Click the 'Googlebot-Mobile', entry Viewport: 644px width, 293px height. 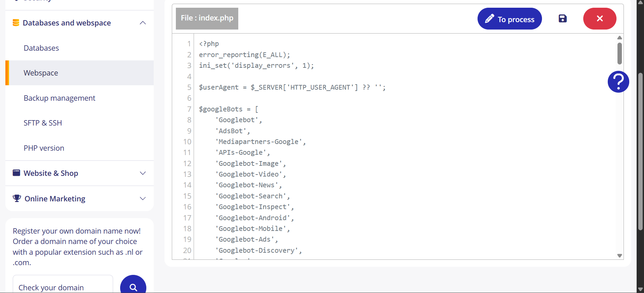(x=252, y=229)
